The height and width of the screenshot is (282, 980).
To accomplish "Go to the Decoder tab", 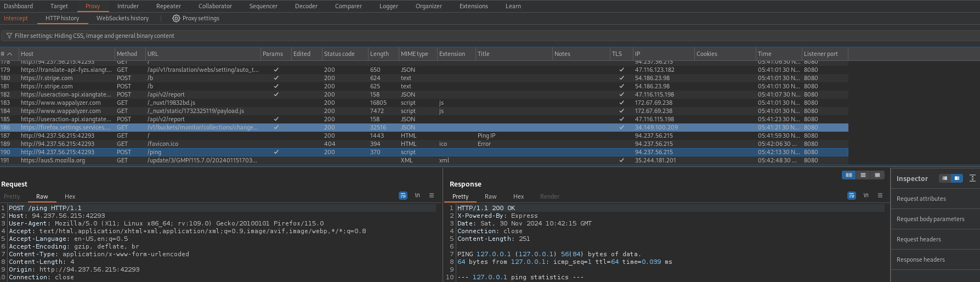I will point(306,6).
